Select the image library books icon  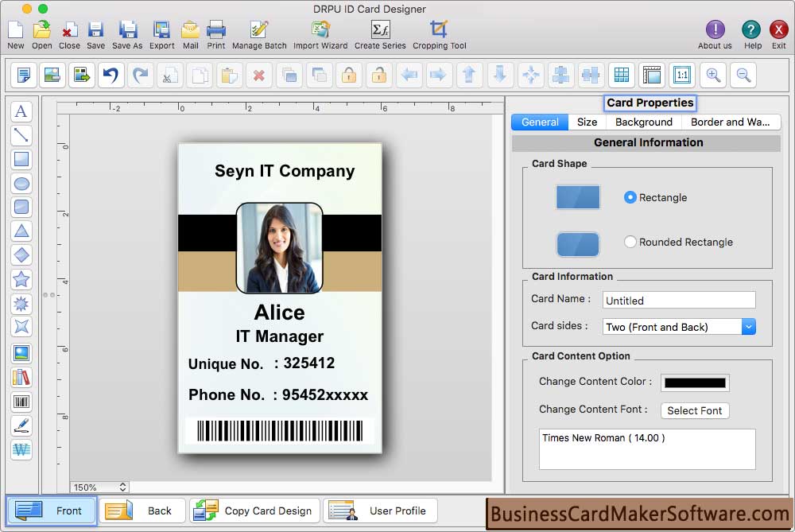(x=21, y=378)
